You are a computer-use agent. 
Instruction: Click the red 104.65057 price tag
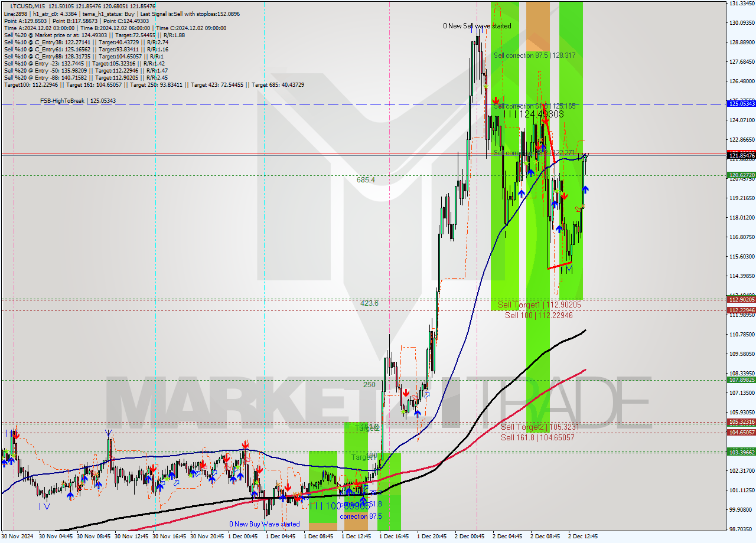(x=741, y=433)
